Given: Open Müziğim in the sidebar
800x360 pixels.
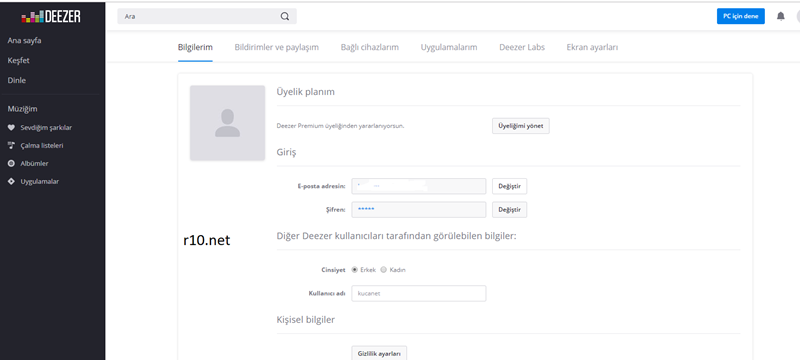Looking at the screenshot, I should pos(22,109).
